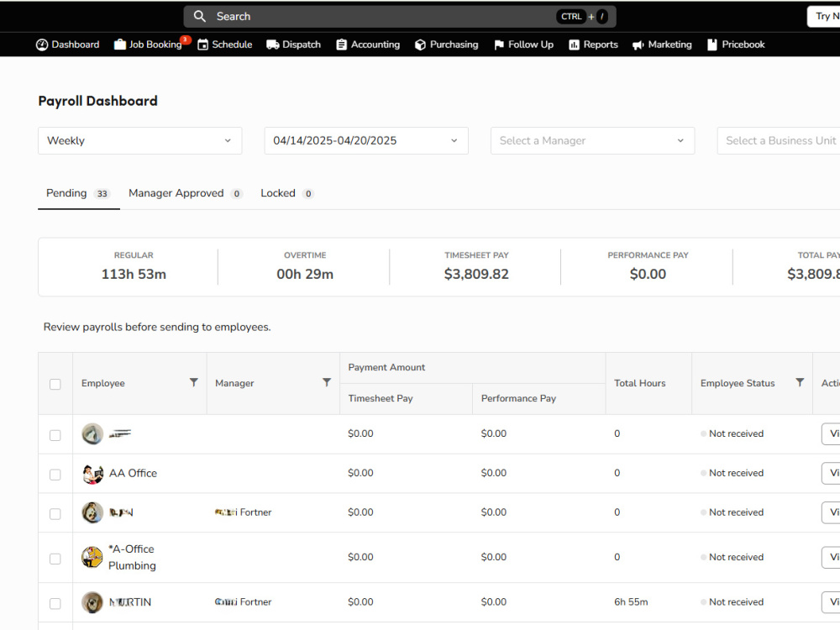Click View button in MURTIN row
The height and width of the screenshot is (630, 840).
pyautogui.click(x=831, y=602)
